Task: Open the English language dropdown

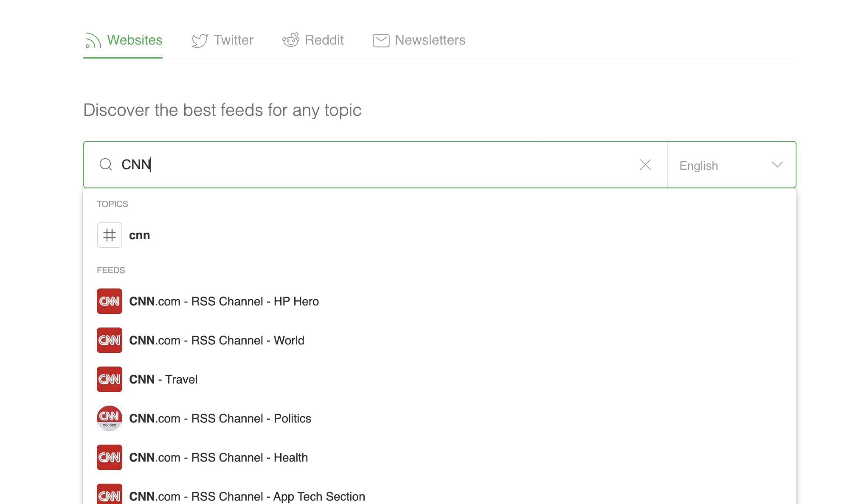Action: 732,165
